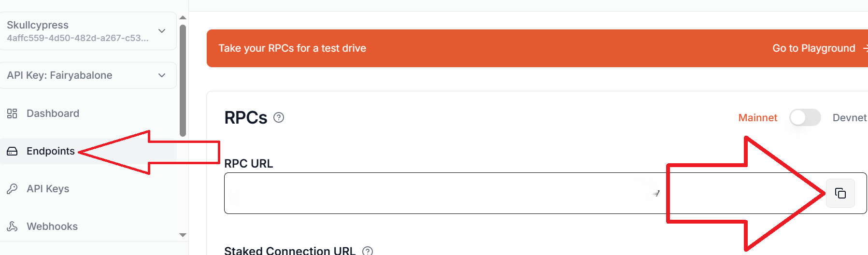
Task: Select the Mainnet network label
Action: coord(757,117)
